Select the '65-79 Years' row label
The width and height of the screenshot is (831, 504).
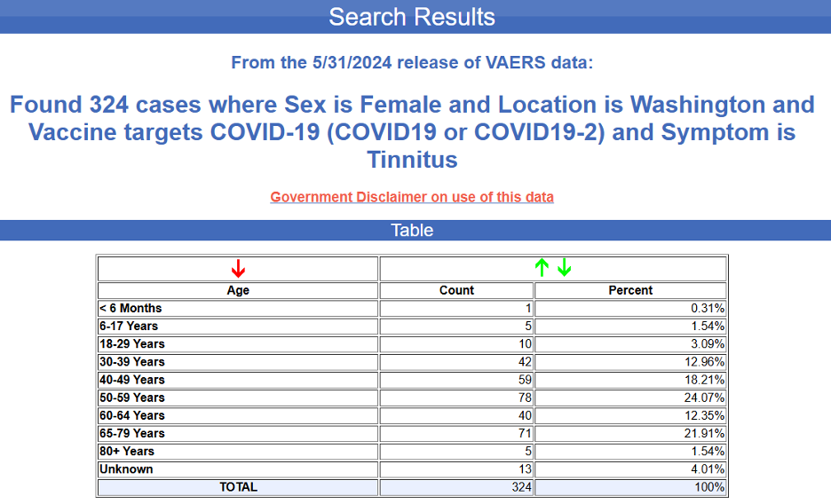pyautogui.click(x=132, y=434)
